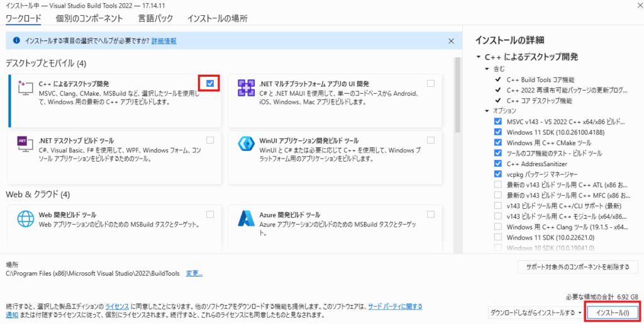
Task: Switch to インストールの場所 tab
Action: click(x=217, y=18)
